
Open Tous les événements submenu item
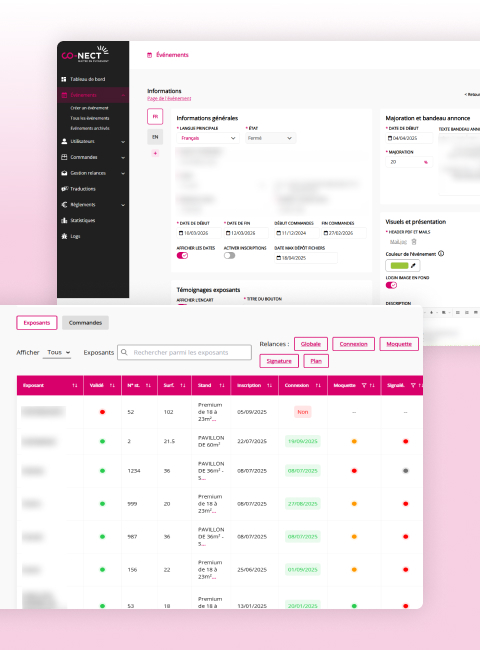[90, 118]
